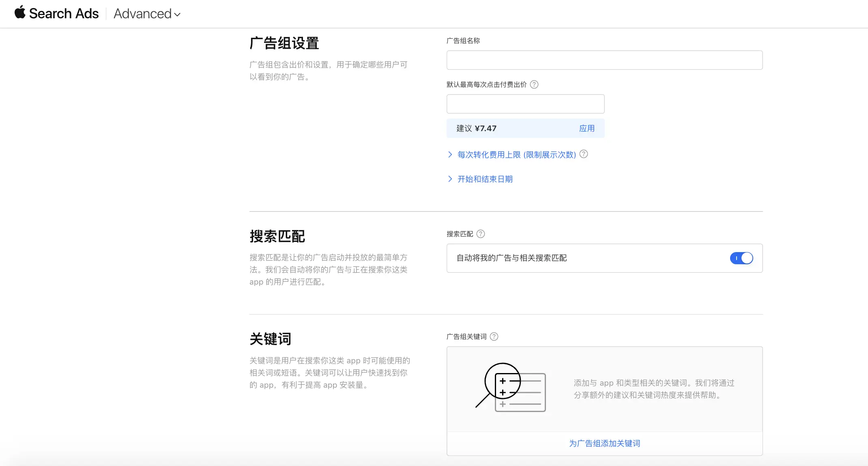Click 为广告组添加关键词 link
The height and width of the screenshot is (466, 868).
(604, 443)
